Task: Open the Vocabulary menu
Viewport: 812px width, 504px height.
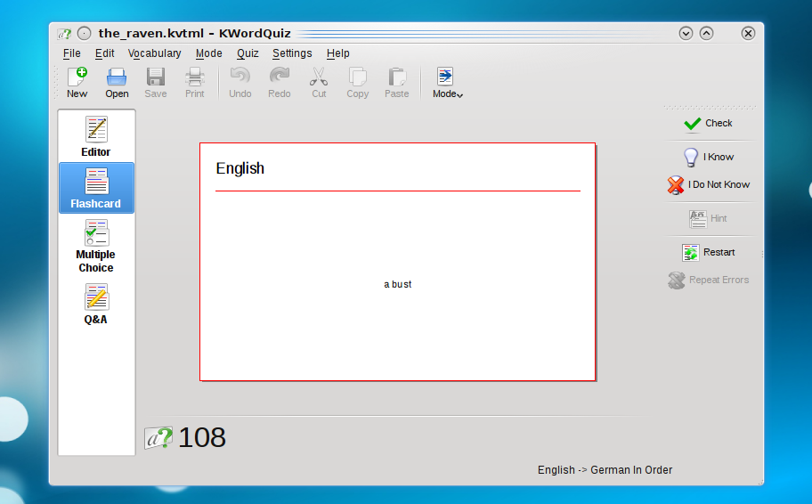Action: [x=154, y=53]
